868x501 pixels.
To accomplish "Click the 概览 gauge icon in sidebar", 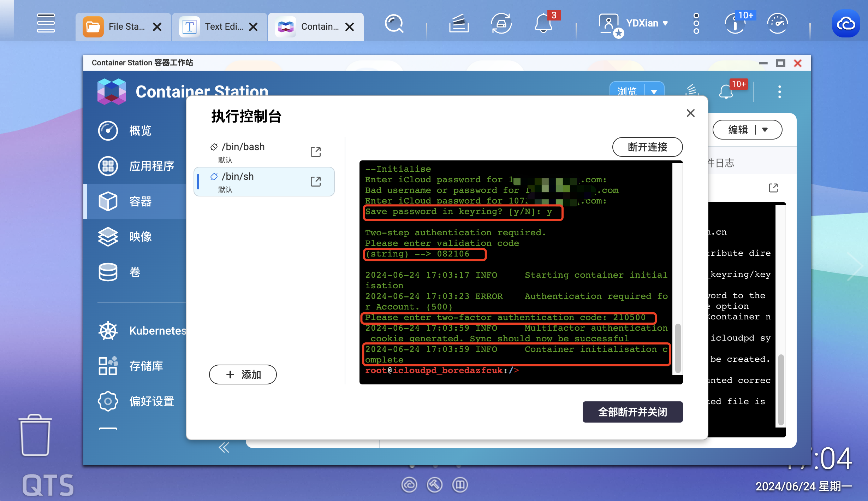I will pyautogui.click(x=108, y=131).
